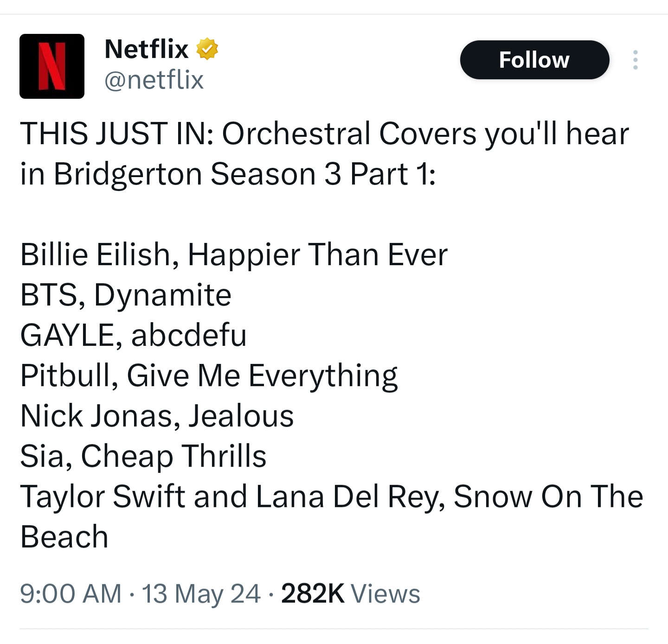Open the three-dot more options menu

(635, 60)
